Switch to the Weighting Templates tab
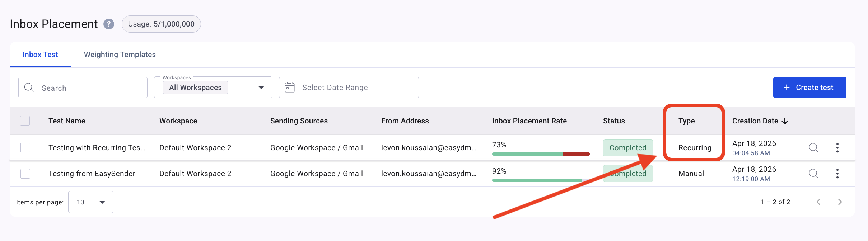The height and width of the screenshot is (241, 868). (120, 55)
